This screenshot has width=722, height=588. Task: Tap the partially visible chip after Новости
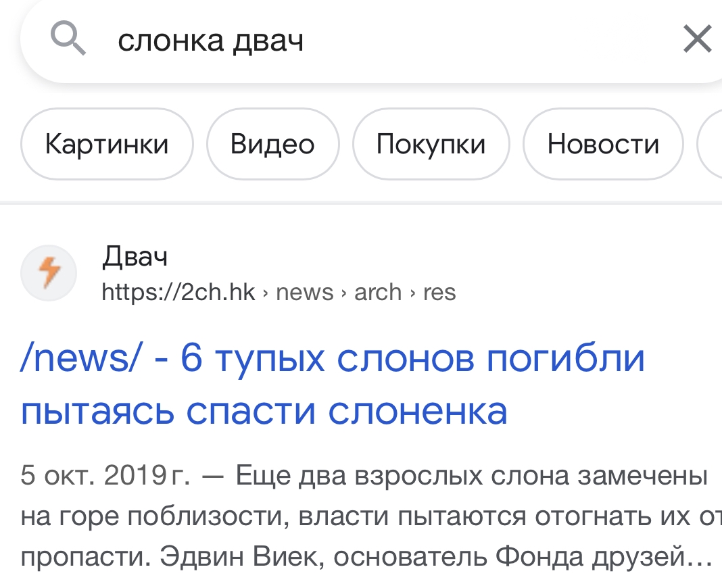coord(711,144)
